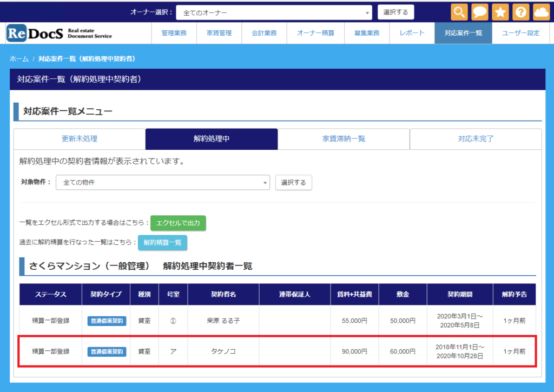Screen dimensions: 554x392
Task: Click the green エクセルで出力 button
Action: 178,223
